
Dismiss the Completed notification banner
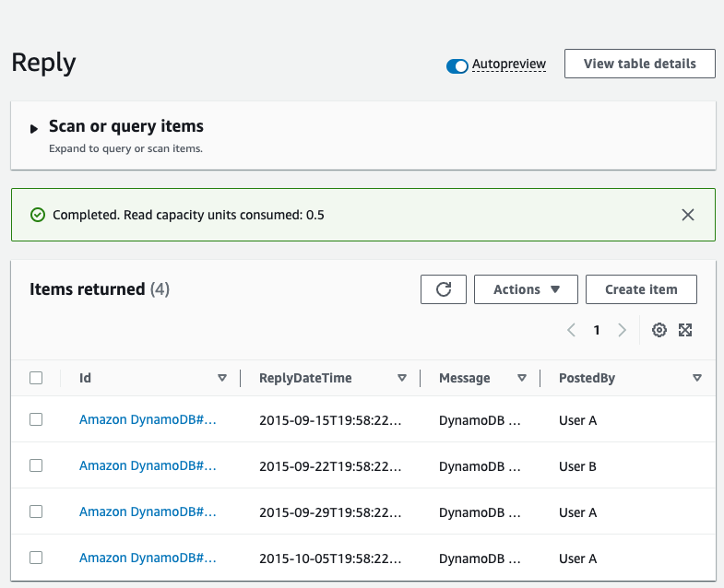point(687,215)
